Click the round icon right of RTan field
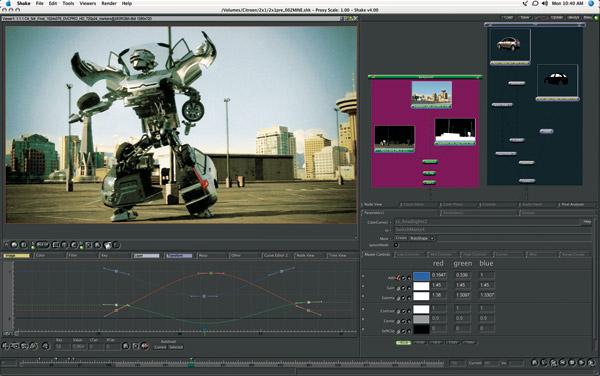This screenshot has height=376, width=600. pos(126,346)
